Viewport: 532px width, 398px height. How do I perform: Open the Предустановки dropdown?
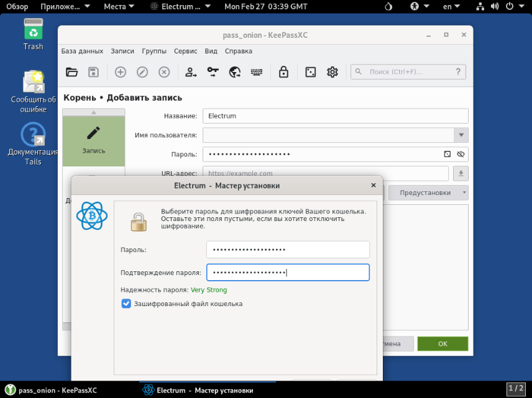(x=428, y=192)
